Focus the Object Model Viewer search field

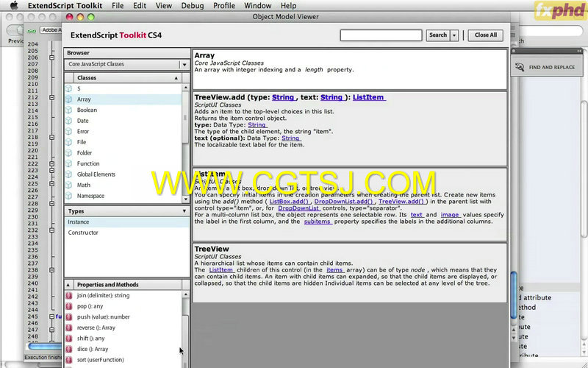coord(381,35)
